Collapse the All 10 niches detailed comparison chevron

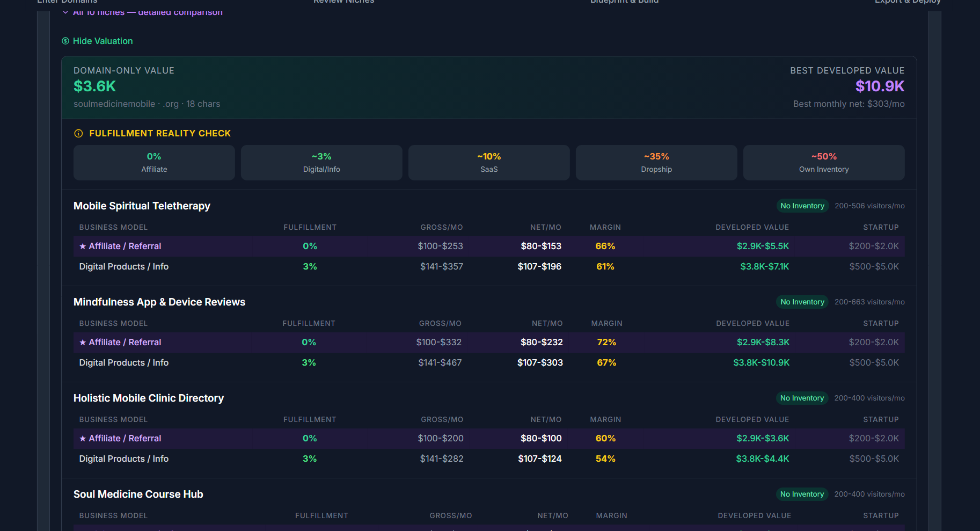tap(65, 12)
